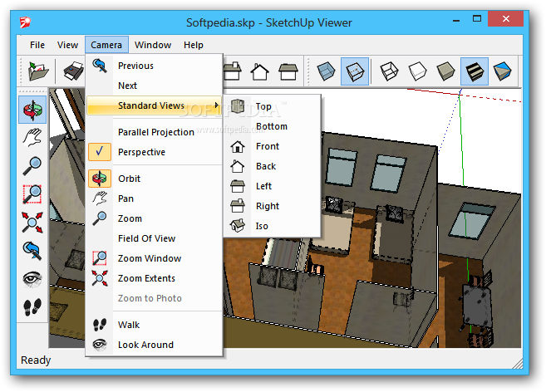Select Left standard view

272,186
